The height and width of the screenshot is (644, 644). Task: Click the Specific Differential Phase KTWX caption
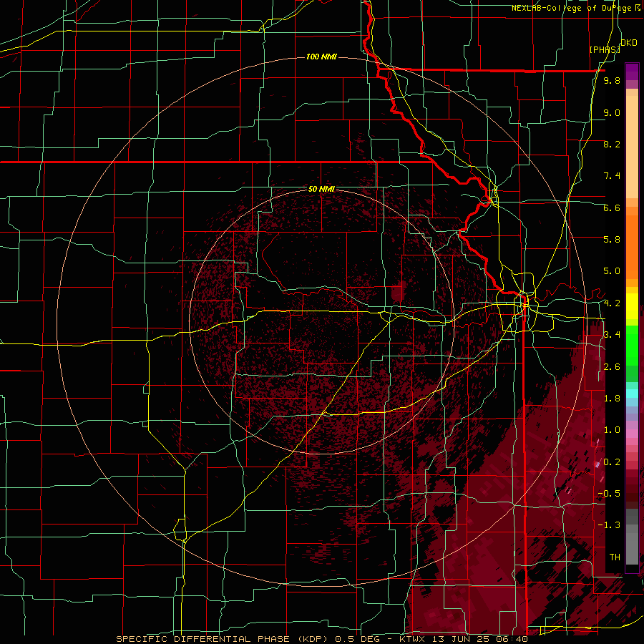[321, 639]
